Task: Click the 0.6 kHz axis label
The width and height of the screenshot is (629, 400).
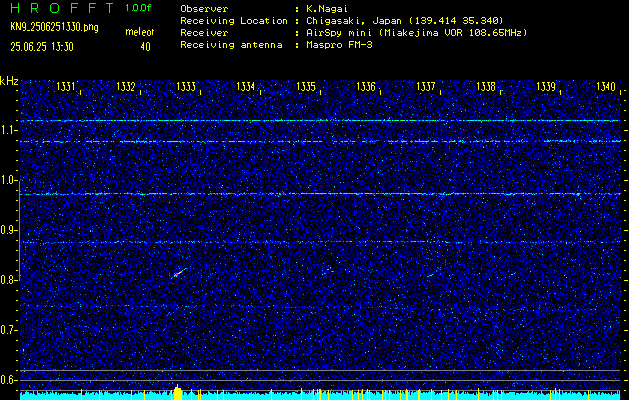Action: click(8, 380)
